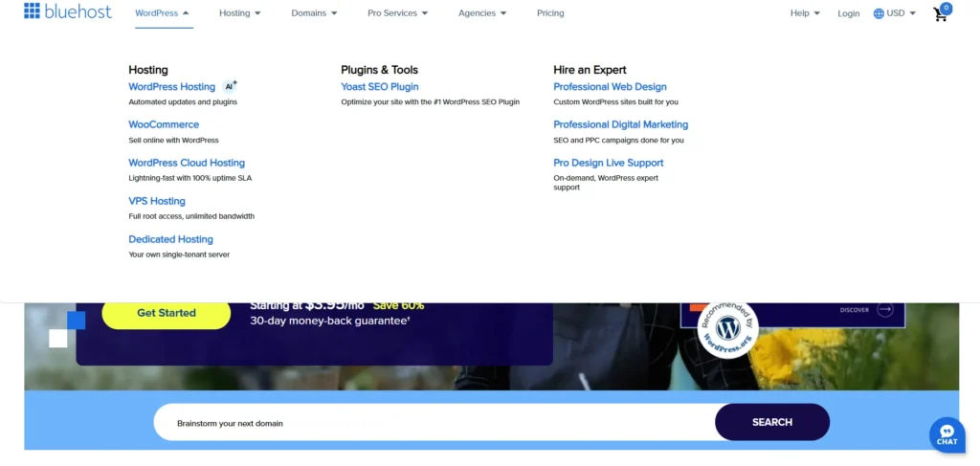The height and width of the screenshot is (466, 980).
Task: Expand the Hosting dropdown menu
Action: [x=239, y=13]
